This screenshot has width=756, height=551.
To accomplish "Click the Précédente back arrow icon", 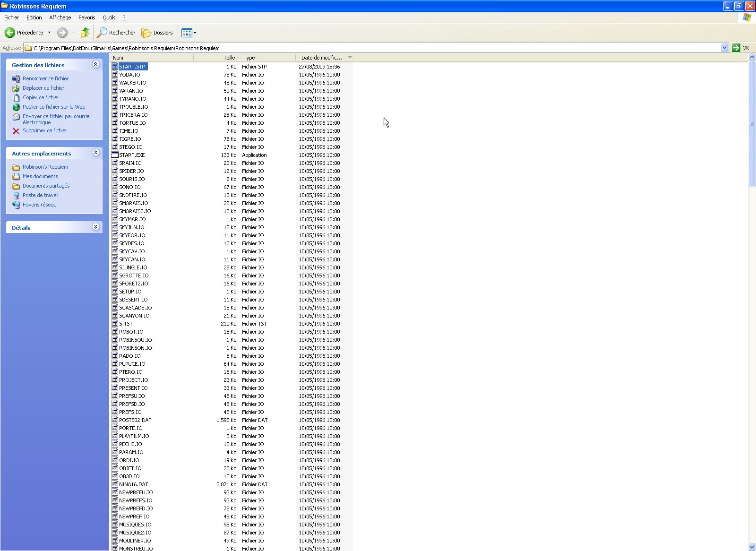I will pyautogui.click(x=9, y=33).
